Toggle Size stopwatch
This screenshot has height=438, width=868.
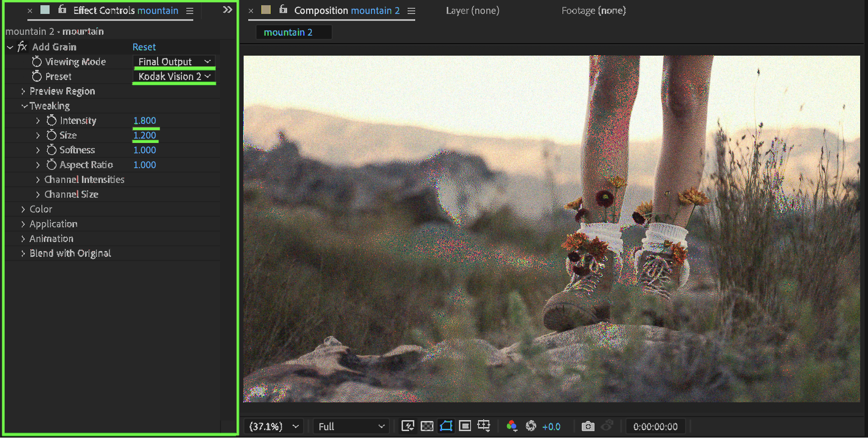52,135
